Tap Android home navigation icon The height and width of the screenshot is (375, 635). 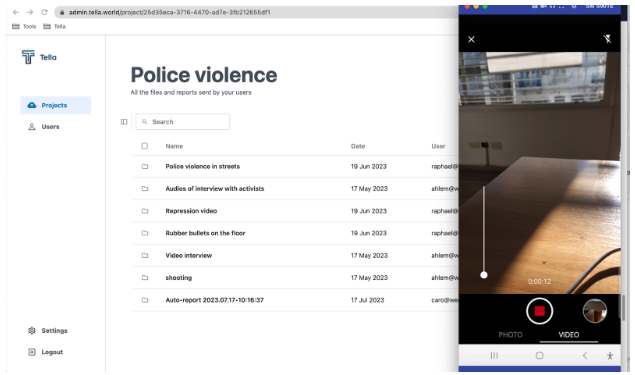tap(539, 356)
